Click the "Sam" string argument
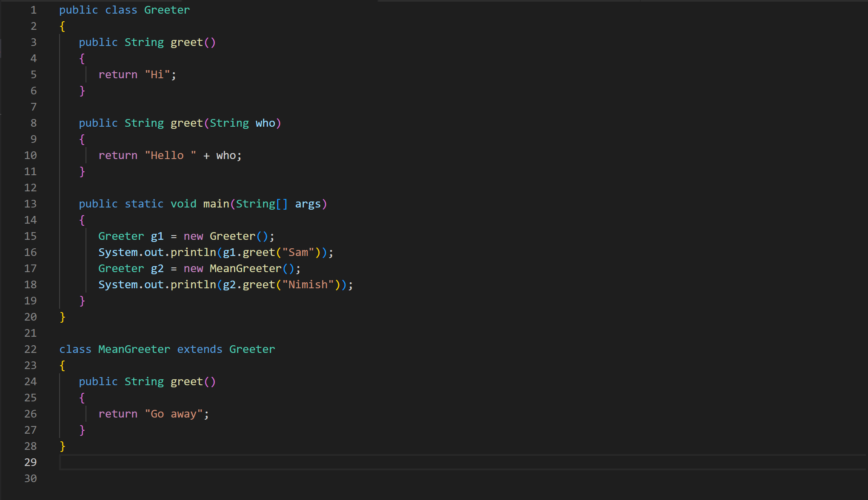 [x=298, y=253]
